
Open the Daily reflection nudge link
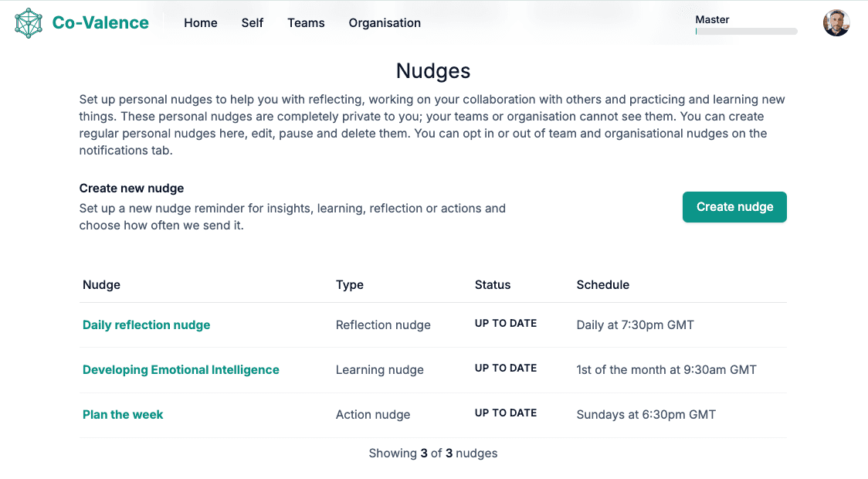[147, 325]
